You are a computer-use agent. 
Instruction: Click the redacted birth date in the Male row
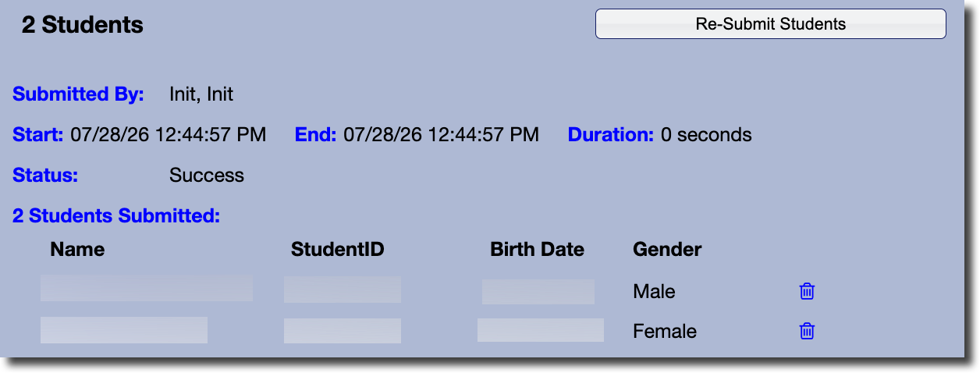click(538, 291)
